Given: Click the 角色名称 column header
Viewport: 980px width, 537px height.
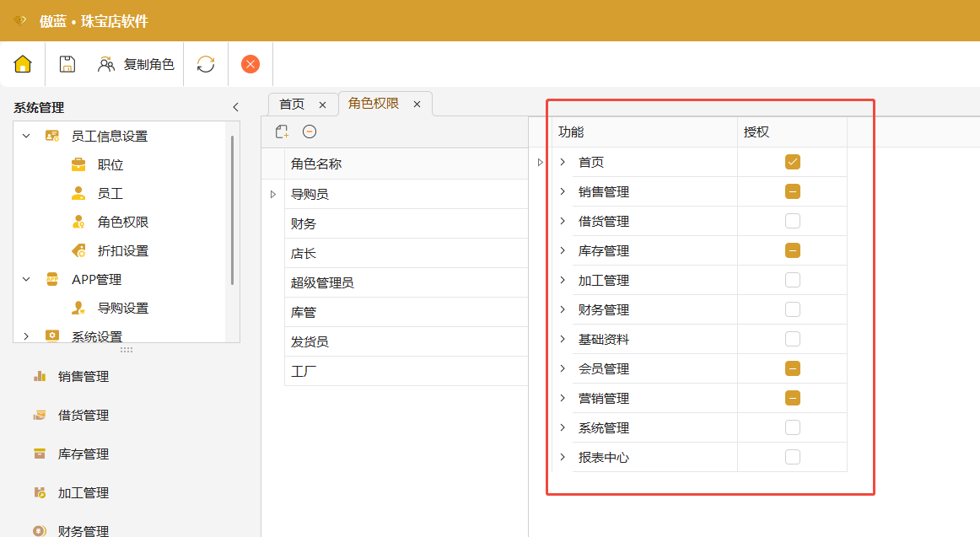Looking at the screenshot, I should tap(407, 164).
